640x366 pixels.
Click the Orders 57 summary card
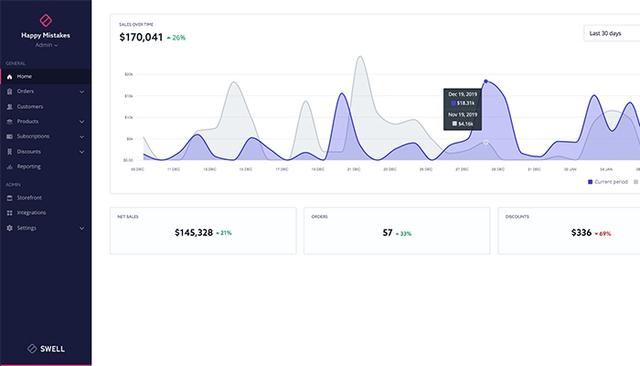click(397, 231)
